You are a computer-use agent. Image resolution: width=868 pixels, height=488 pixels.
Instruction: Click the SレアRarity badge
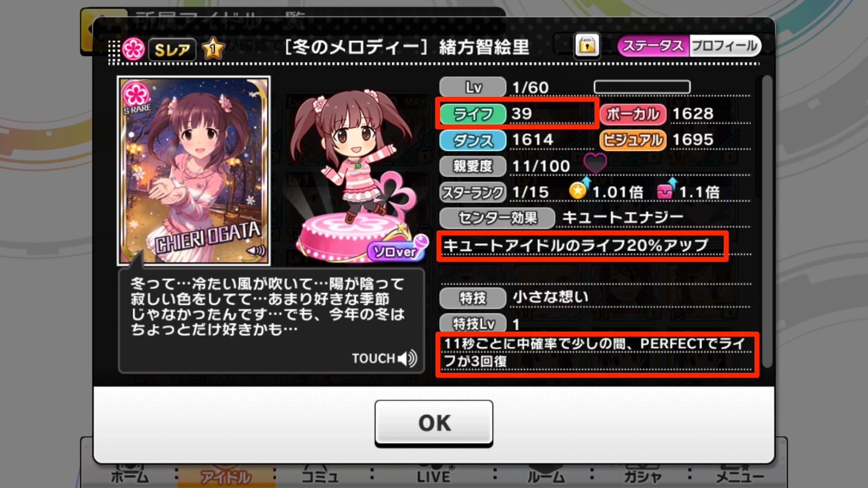click(172, 49)
